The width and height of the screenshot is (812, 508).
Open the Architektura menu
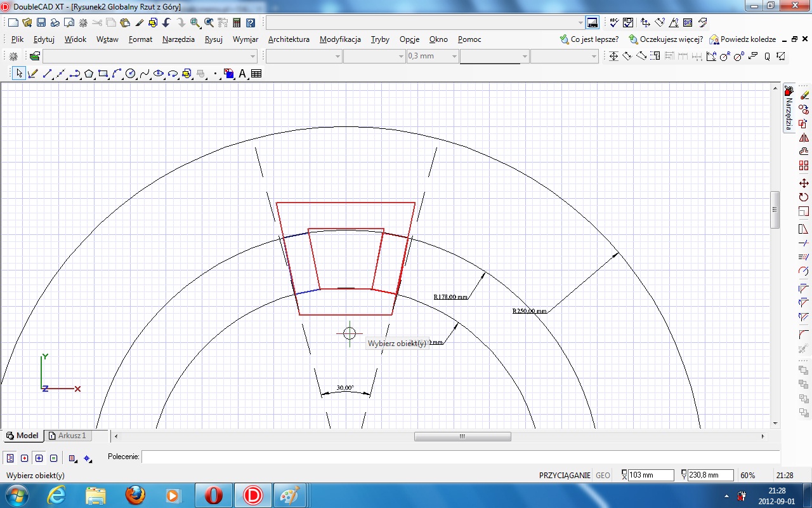pos(289,39)
